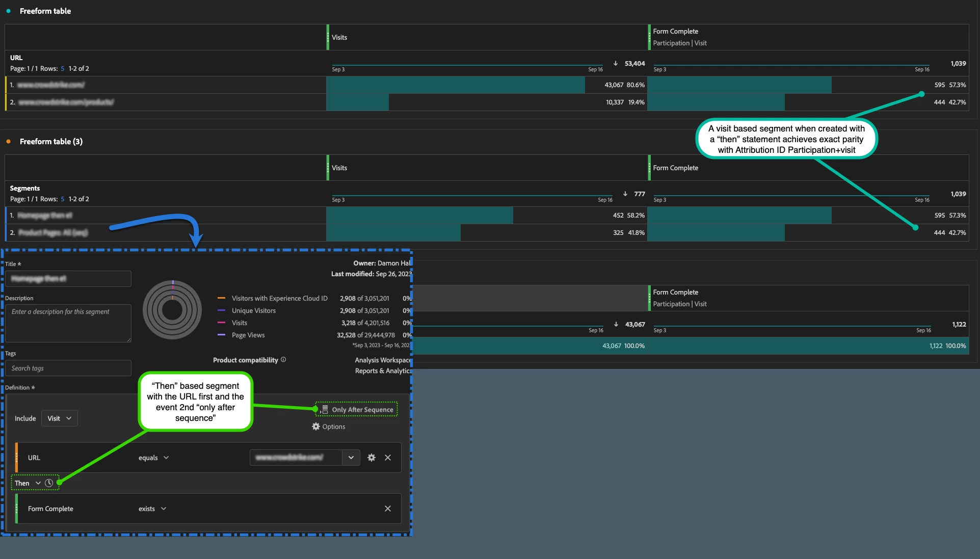Image resolution: width=980 pixels, height=559 pixels.
Task: Click the segment overlap donut chart
Action: (x=172, y=310)
